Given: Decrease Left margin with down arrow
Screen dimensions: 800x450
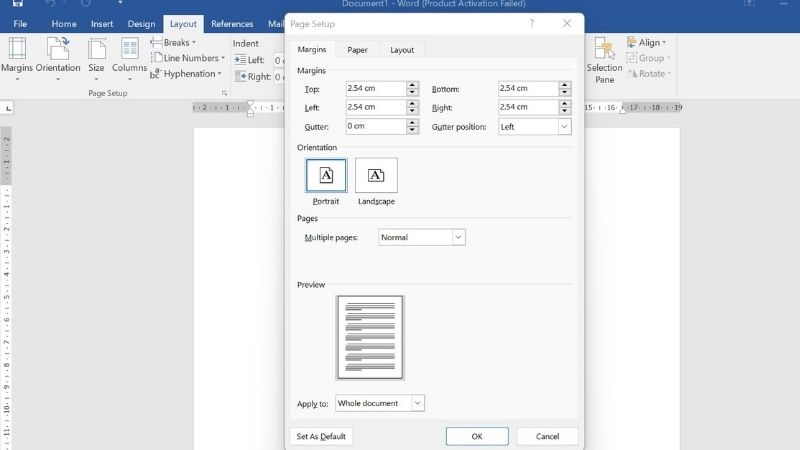Looking at the screenshot, I should [x=412, y=111].
